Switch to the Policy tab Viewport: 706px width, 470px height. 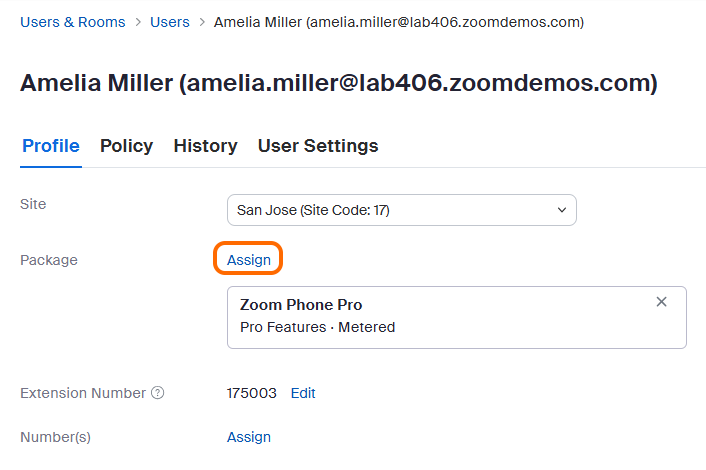126,146
